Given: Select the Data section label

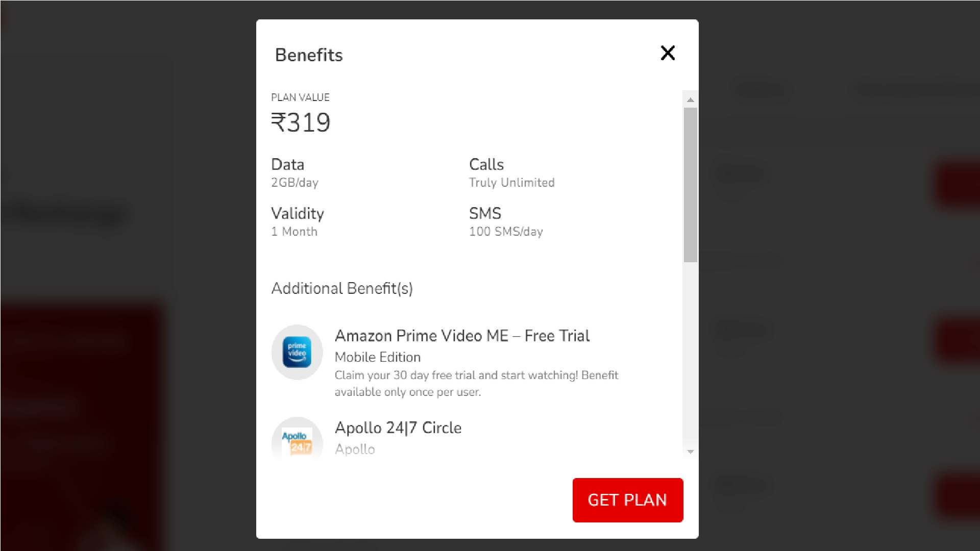Looking at the screenshot, I should pos(287,164).
